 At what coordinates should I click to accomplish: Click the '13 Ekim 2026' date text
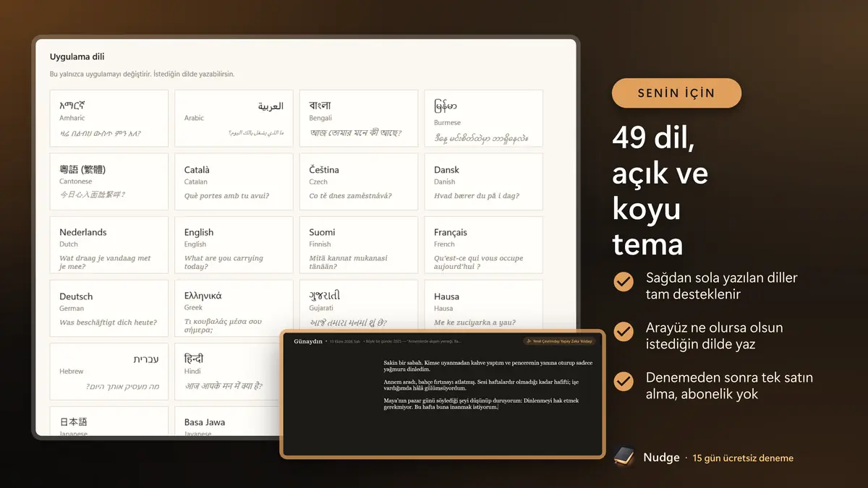344,341
